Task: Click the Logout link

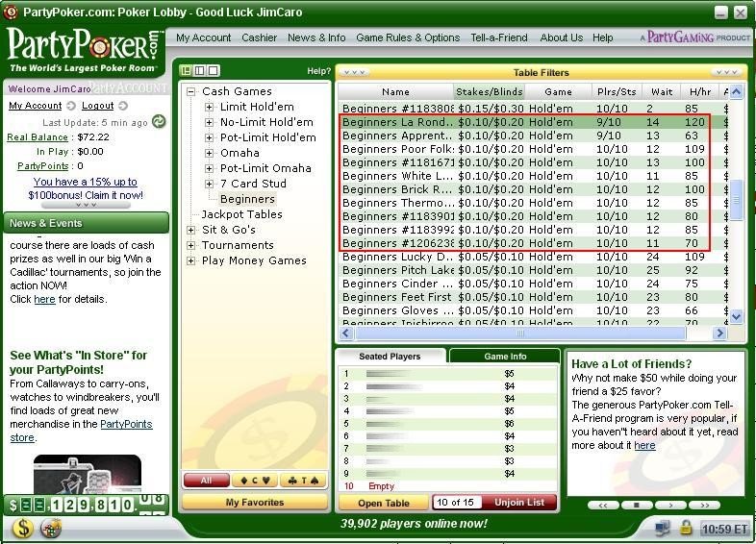Action: coord(97,106)
